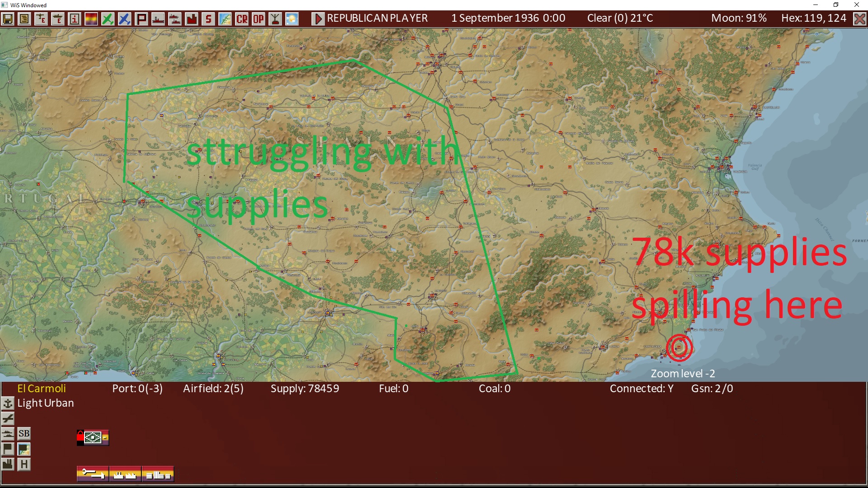Select the green Republican aircraft icon

108,19
